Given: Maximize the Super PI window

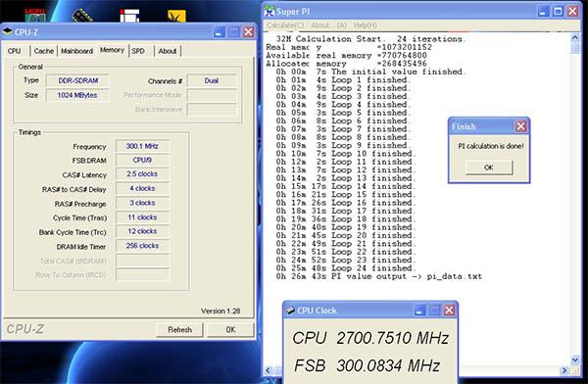Looking at the screenshot, I should coord(558,11).
